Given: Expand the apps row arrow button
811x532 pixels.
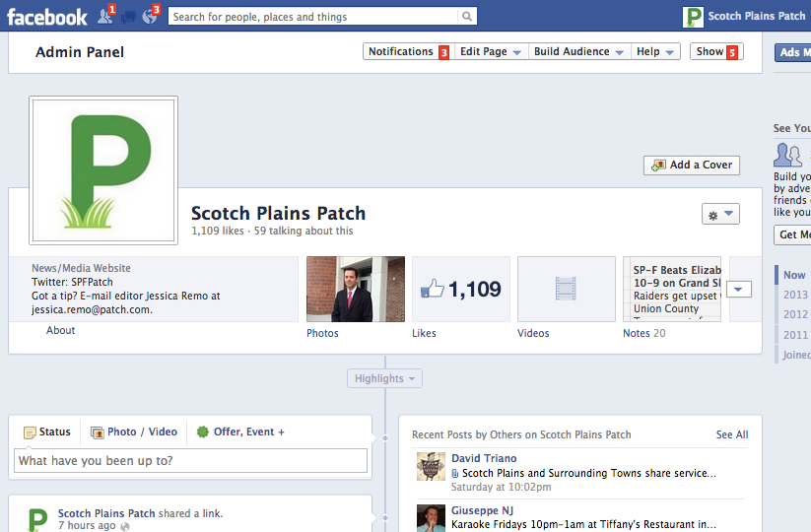Looking at the screenshot, I should [740, 290].
